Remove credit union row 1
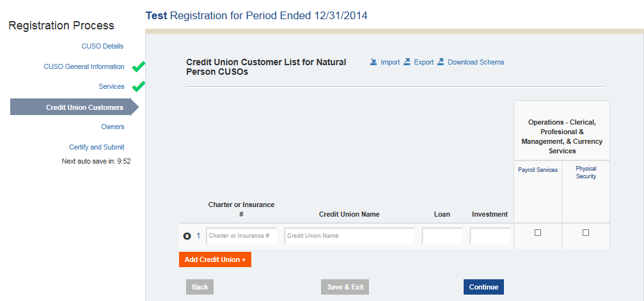Image resolution: width=644 pixels, height=301 pixels. click(x=187, y=236)
